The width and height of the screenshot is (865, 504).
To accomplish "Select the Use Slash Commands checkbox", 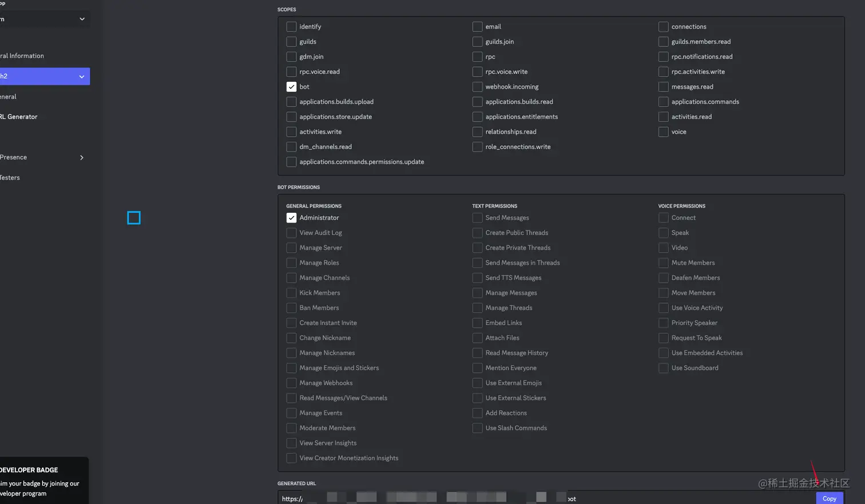I will [478, 428].
